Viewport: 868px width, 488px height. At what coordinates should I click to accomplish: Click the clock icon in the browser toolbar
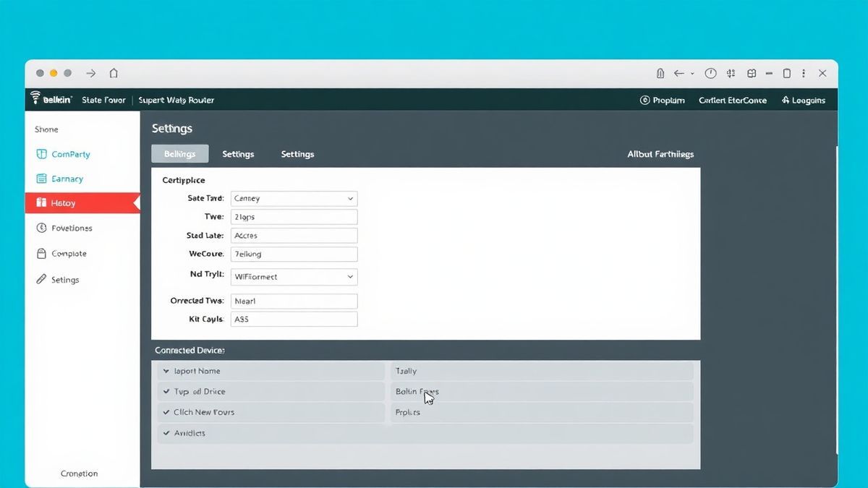(x=710, y=73)
